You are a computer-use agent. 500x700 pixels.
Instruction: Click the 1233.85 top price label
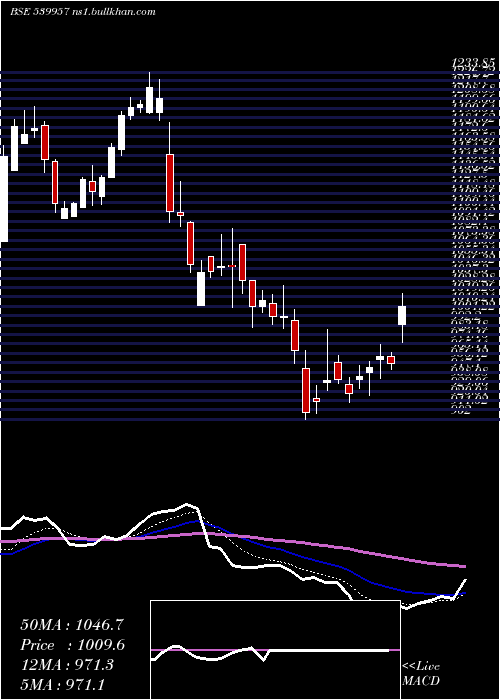pyautogui.click(x=474, y=64)
